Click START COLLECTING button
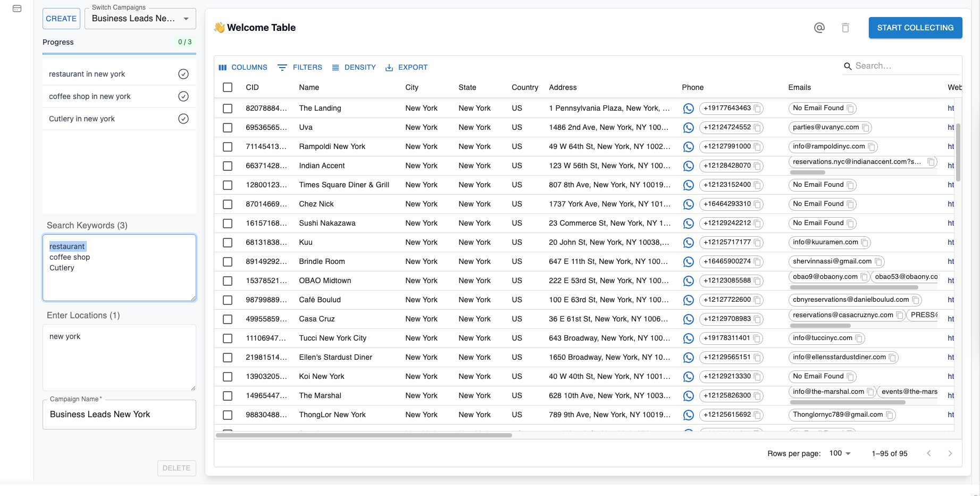 [915, 28]
